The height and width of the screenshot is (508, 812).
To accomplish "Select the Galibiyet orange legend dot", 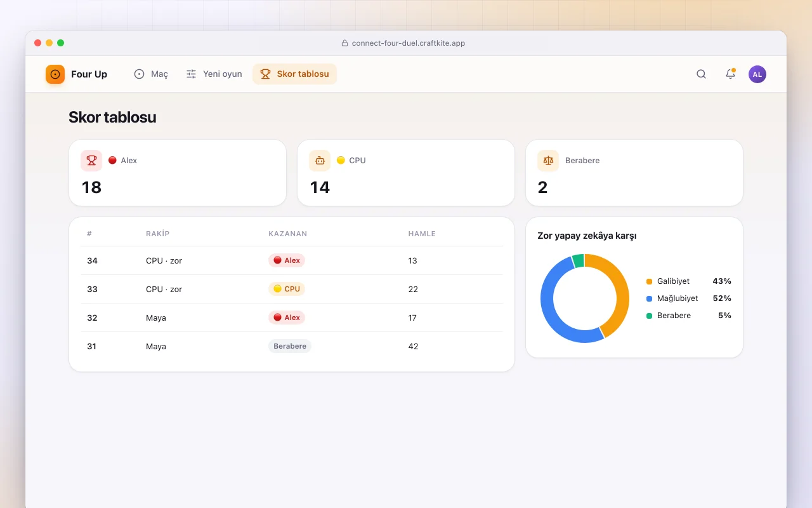I will (649, 281).
